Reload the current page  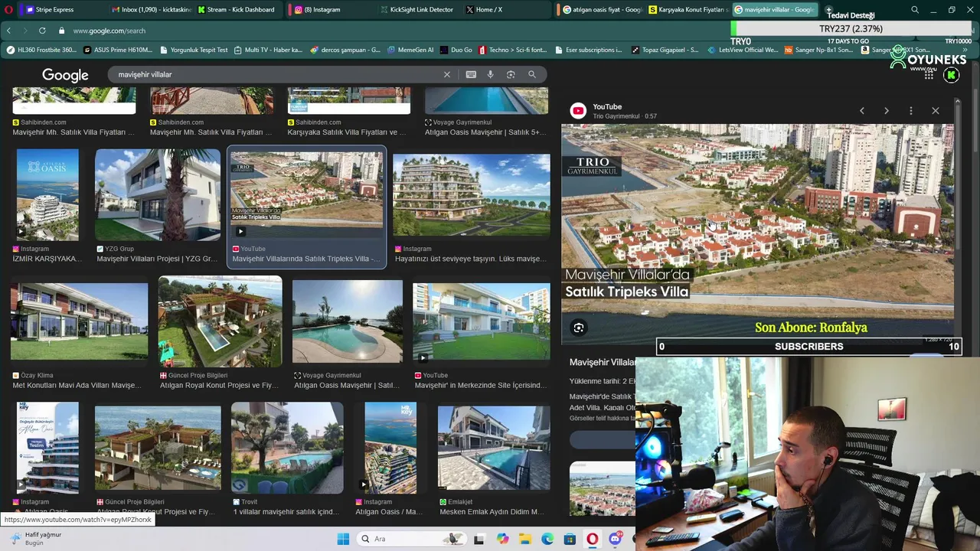(42, 31)
